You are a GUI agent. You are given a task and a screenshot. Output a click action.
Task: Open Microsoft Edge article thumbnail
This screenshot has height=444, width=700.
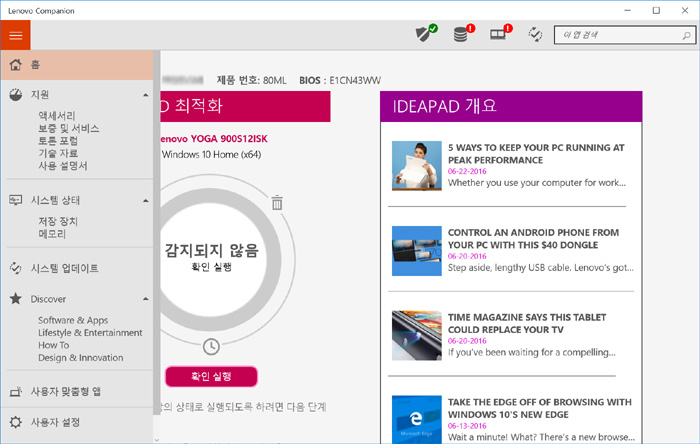click(x=417, y=419)
